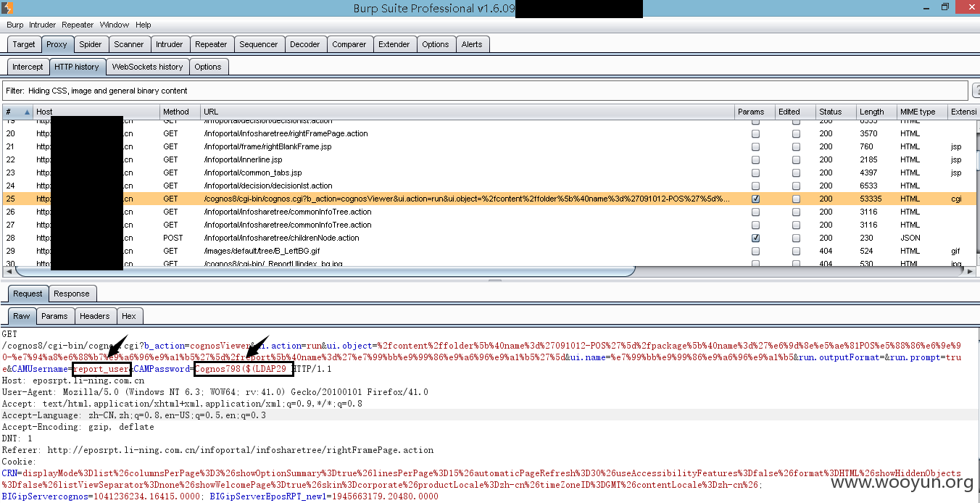Switch to the Decoder tab
Screen dimensions: 980x503
pos(305,44)
